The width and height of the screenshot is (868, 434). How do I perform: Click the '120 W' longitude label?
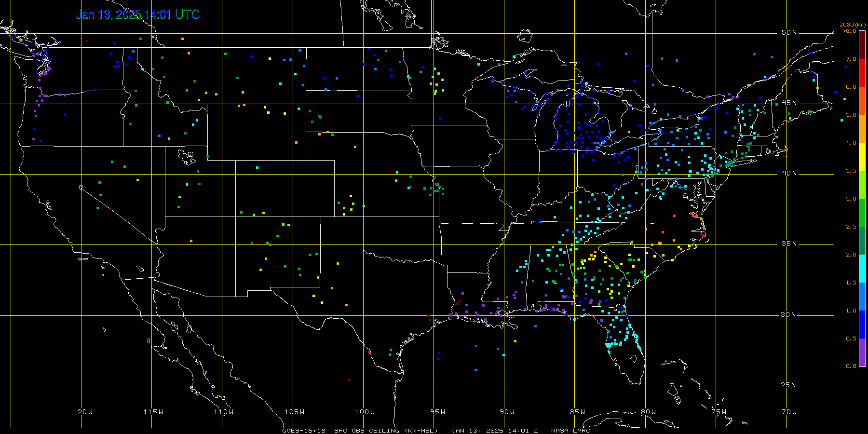tap(82, 412)
